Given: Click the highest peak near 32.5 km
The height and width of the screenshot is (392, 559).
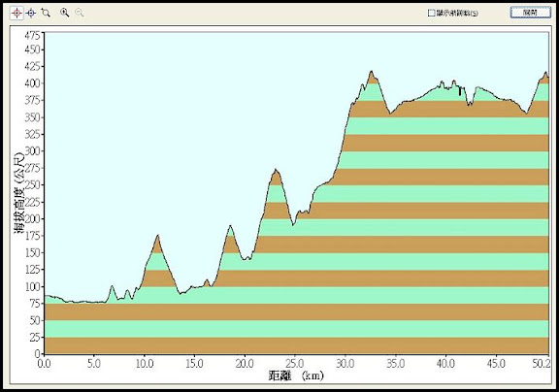Looking at the screenshot, I should point(371,71).
